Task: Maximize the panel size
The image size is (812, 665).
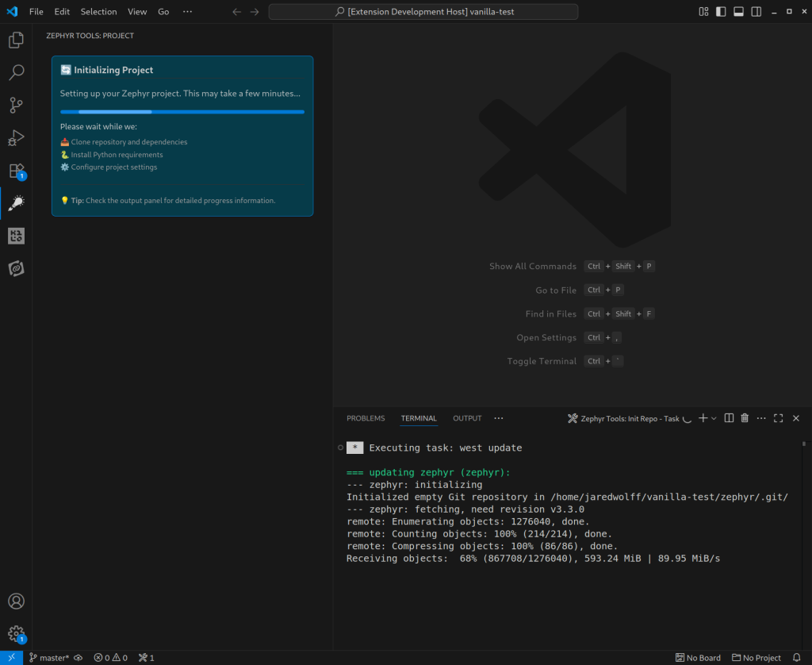Action: pyautogui.click(x=779, y=418)
